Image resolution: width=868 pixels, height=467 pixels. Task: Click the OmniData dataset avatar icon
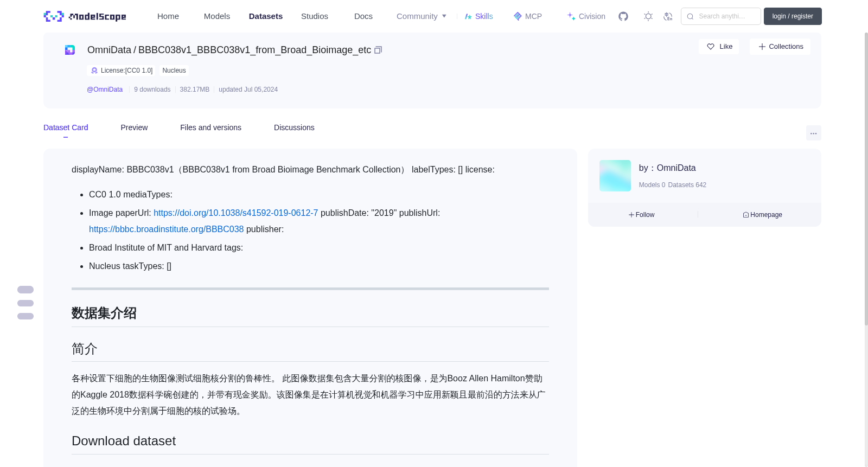[x=70, y=50]
